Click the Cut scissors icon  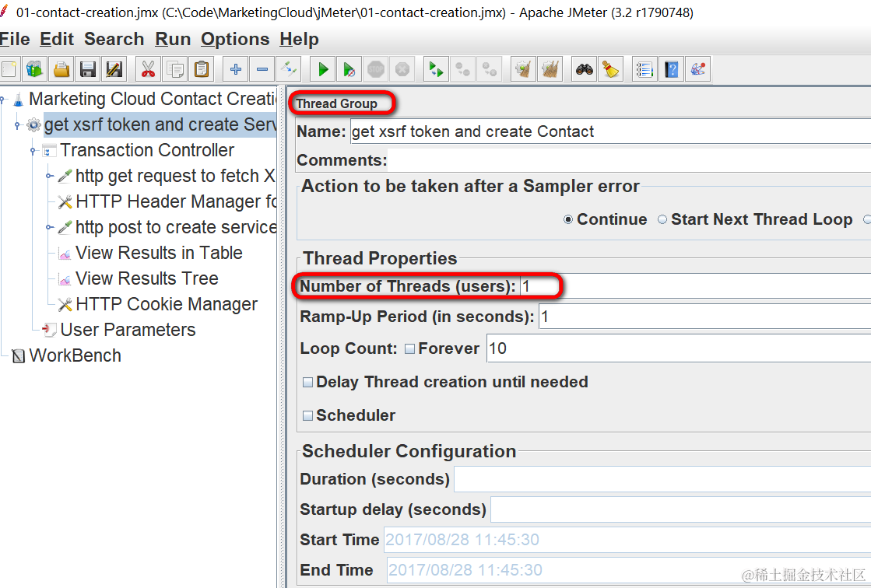tap(148, 69)
